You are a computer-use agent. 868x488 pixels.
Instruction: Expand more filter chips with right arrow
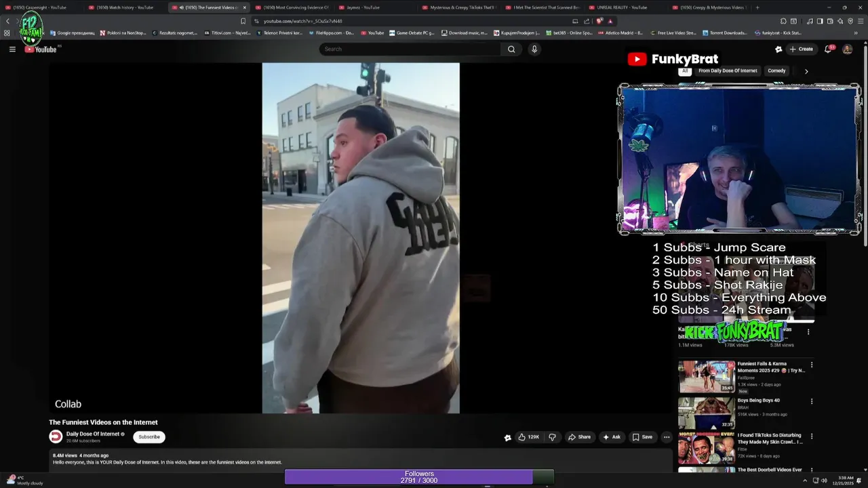[806, 71]
